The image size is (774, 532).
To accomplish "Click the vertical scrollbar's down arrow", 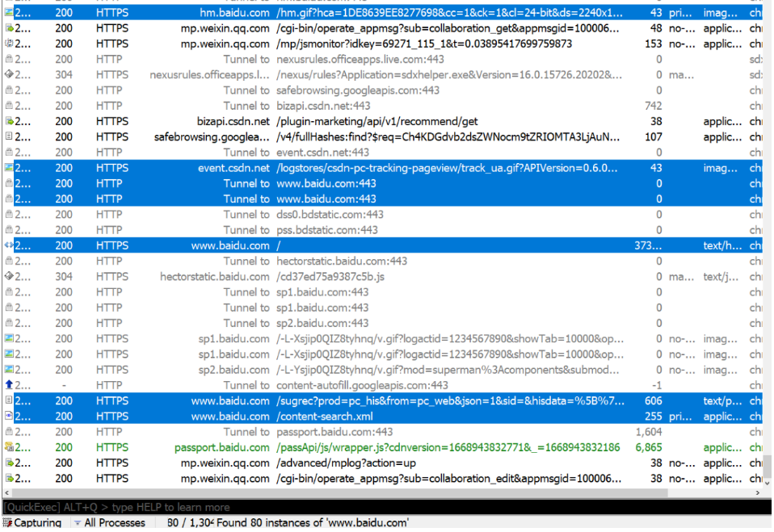I will (x=767, y=484).
